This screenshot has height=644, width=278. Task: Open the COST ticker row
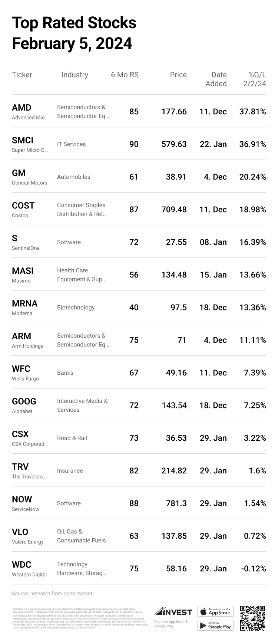coord(23,206)
